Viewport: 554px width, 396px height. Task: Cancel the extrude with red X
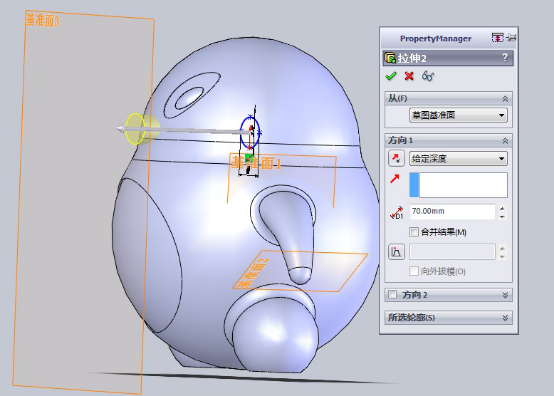click(409, 76)
